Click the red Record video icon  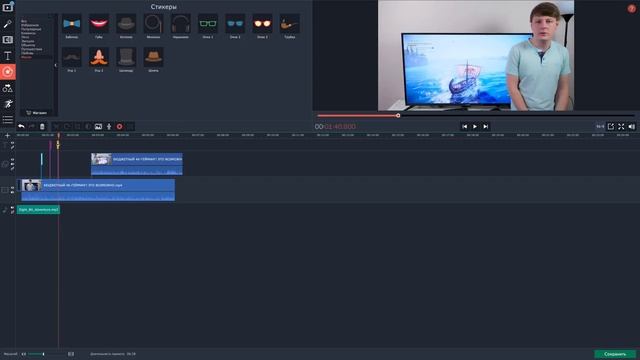tap(120, 127)
